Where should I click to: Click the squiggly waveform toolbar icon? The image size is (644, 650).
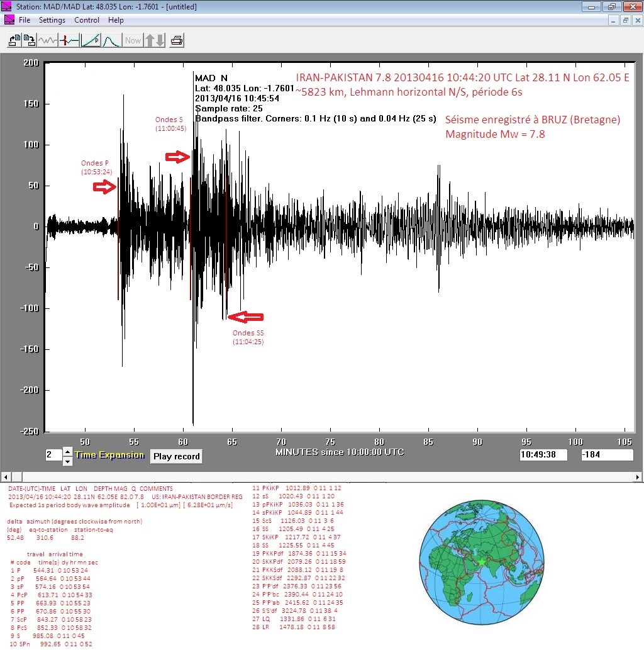(x=48, y=41)
